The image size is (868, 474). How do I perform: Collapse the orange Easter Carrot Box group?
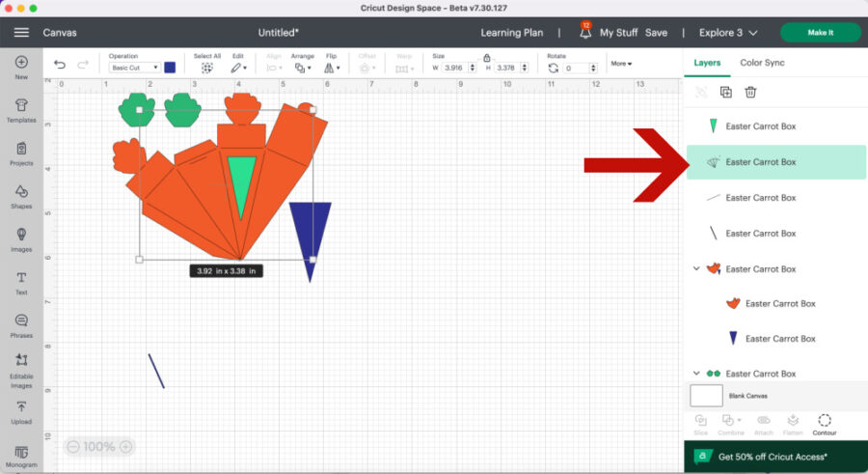pyautogui.click(x=696, y=268)
